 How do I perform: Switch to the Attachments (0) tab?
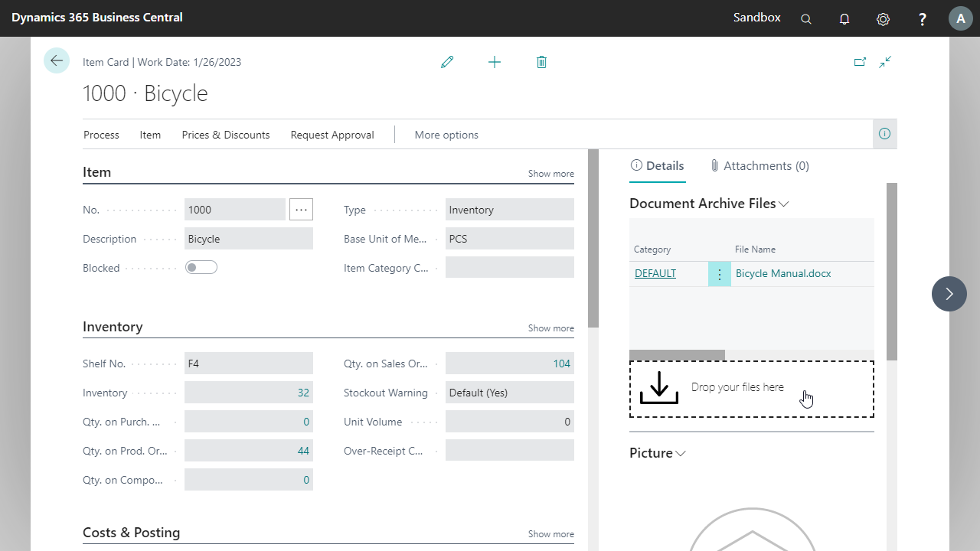pos(759,166)
